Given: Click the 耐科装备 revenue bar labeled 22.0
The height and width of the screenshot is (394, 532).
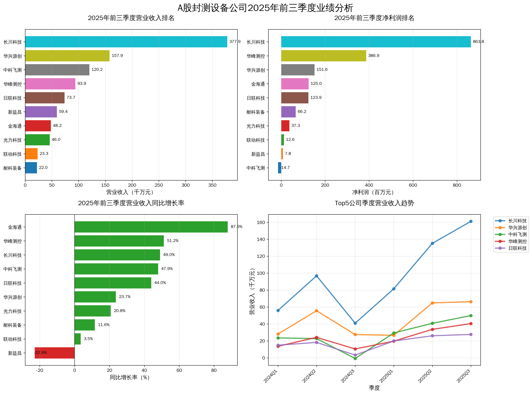Looking at the screenshot, I should [31, 168].
